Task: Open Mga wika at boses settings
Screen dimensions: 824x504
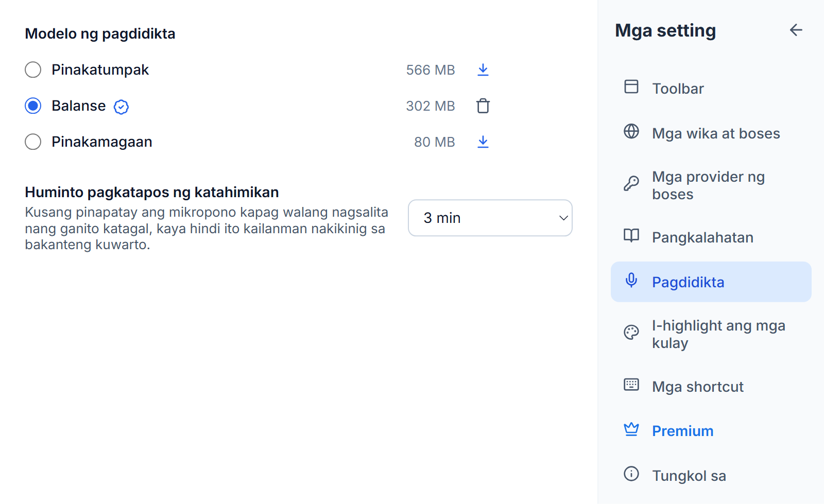Action: tap(711, 133)
